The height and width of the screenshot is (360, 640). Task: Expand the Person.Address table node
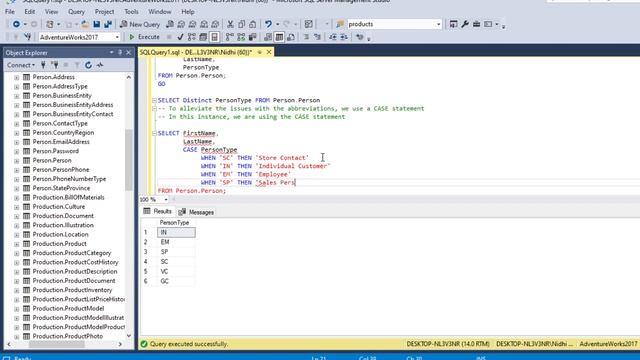tap(16, 77)
